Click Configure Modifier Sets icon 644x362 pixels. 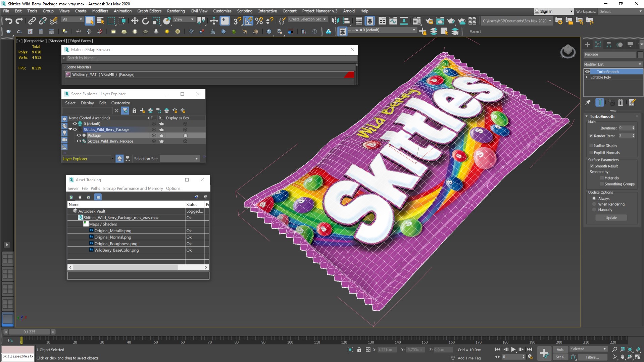(x=632, y=102)
